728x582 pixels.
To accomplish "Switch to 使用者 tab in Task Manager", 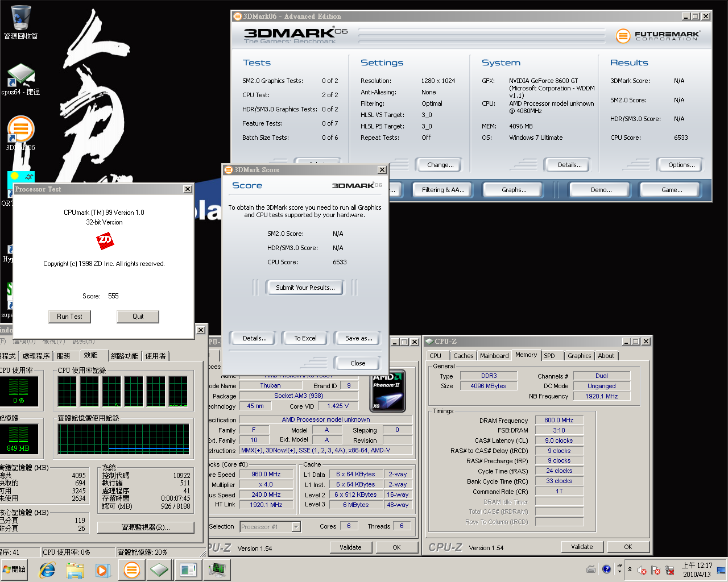I will [x=155, y=356].
